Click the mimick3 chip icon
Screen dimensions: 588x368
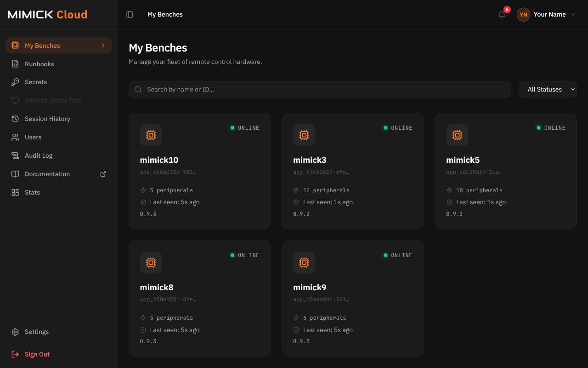pos(304,135)
